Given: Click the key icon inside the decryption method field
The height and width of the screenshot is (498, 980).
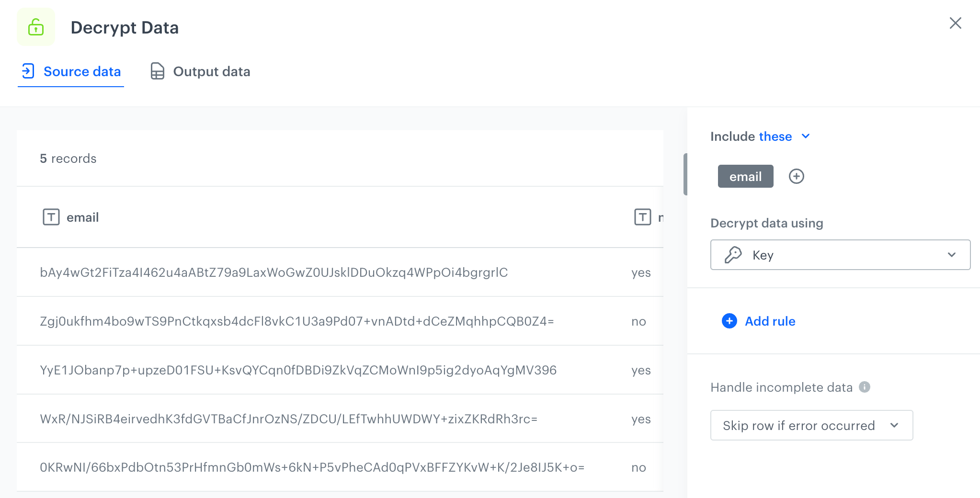Looking at the screenshot, I should point(733,255).
